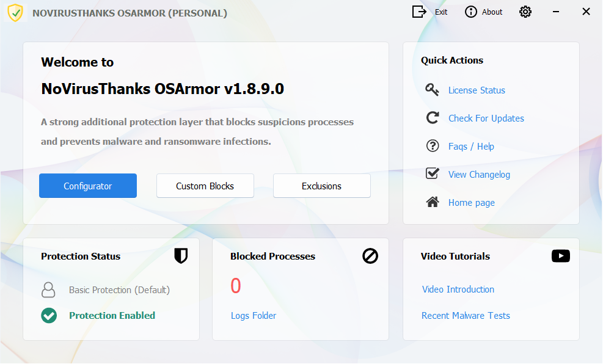The image size is (603, 364).
Task: Open the Logs Folder link
Action: (x=254, y=316)
